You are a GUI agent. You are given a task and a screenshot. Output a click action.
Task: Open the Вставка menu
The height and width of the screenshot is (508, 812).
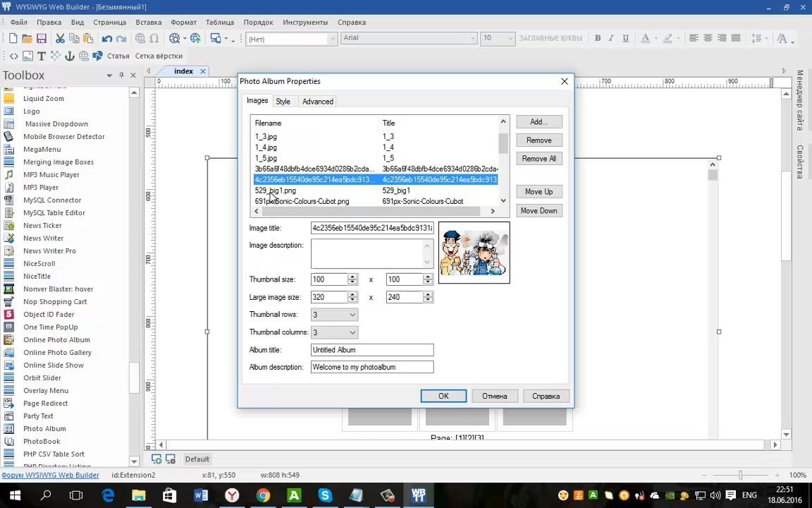tap(149, 23)
